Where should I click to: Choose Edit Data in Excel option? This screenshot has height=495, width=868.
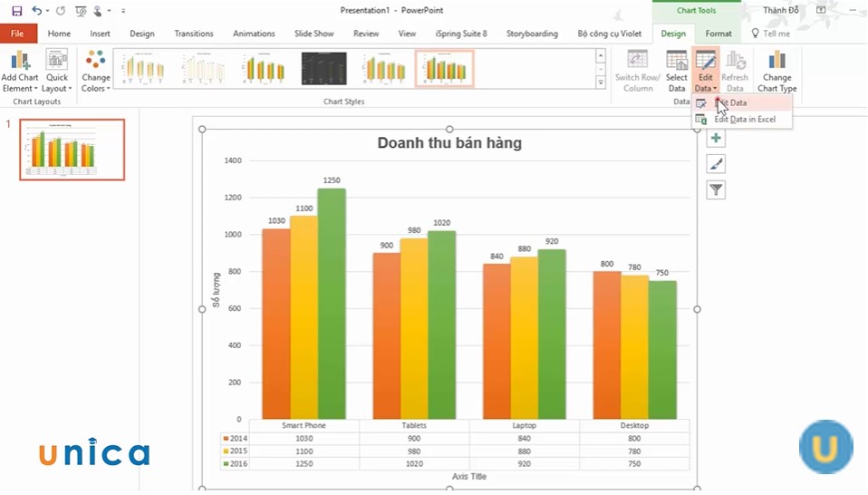(x=744, y=119)
